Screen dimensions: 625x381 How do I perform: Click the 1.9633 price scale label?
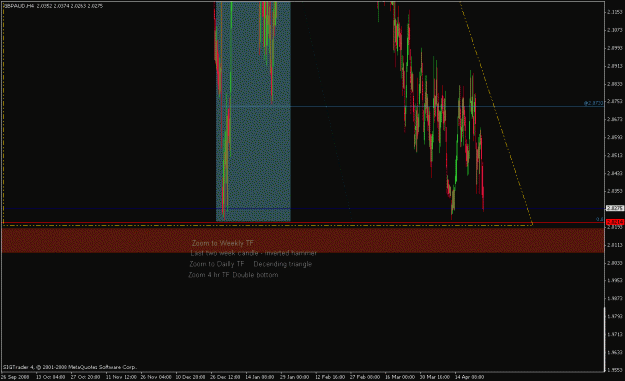point(615,352)
